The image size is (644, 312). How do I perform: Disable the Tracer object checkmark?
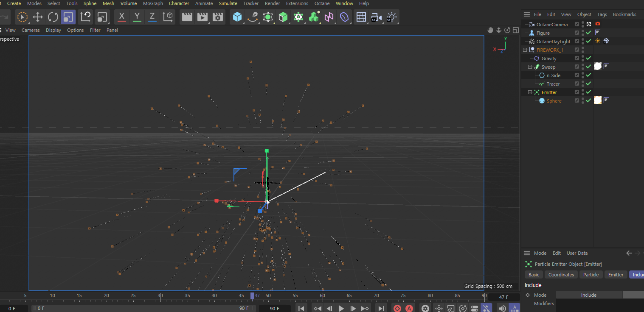(588, 84)
